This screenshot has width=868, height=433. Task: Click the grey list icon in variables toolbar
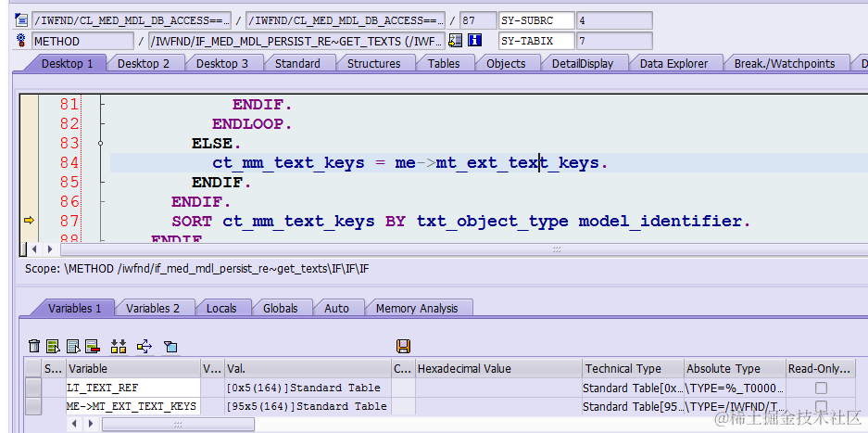tap(73, 347)
